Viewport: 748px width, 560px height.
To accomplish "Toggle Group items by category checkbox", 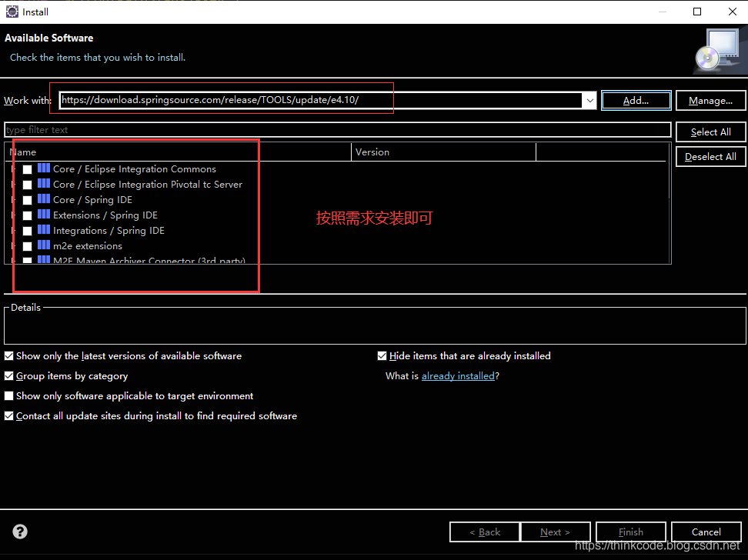I will point(8,376).
